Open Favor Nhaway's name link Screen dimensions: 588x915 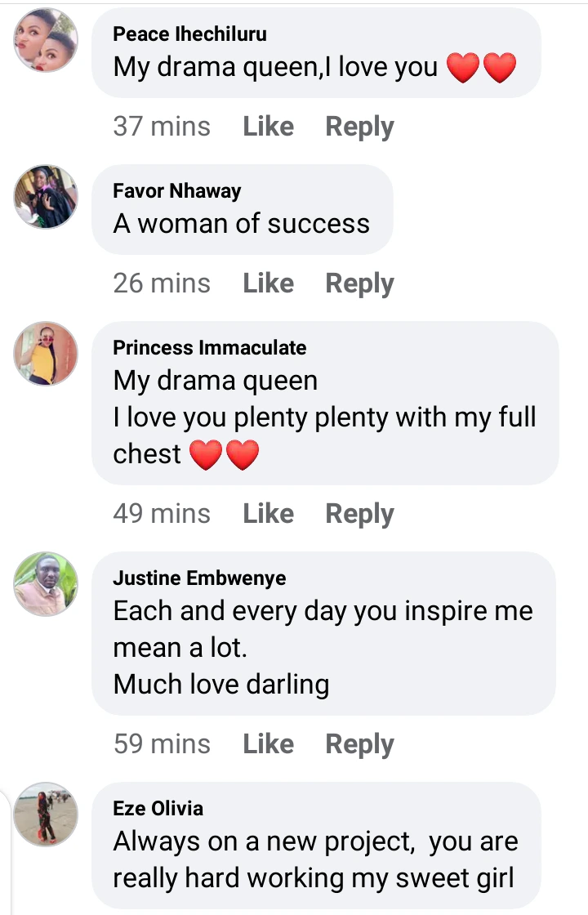click(177, 191)
